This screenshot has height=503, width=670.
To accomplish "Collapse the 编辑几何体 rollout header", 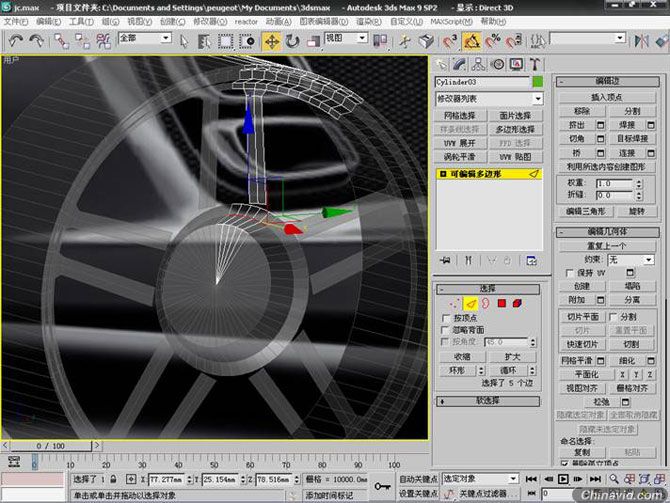I will click(607, 232).
